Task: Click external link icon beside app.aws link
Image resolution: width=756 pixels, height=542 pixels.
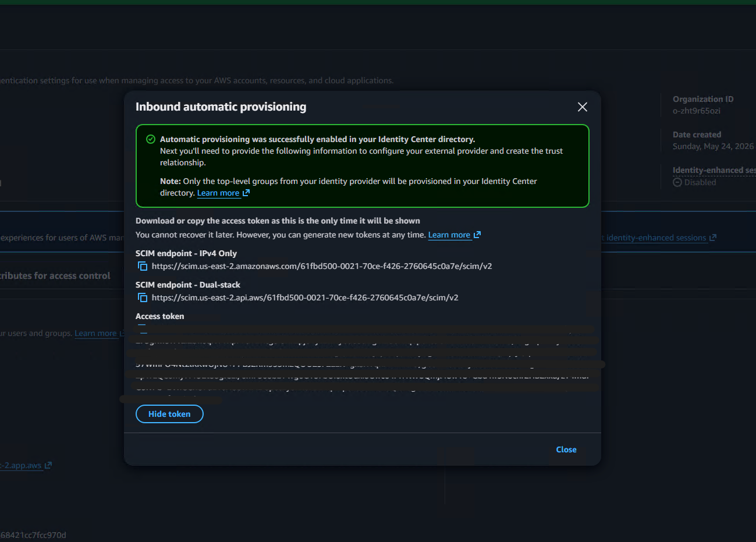Action: click(x=48, y=465)
